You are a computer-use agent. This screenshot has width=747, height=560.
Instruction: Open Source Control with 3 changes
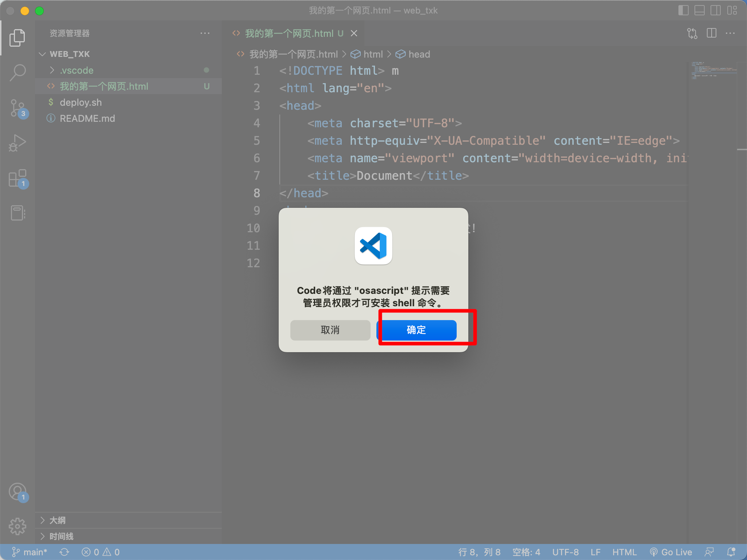tap(17, 108)
